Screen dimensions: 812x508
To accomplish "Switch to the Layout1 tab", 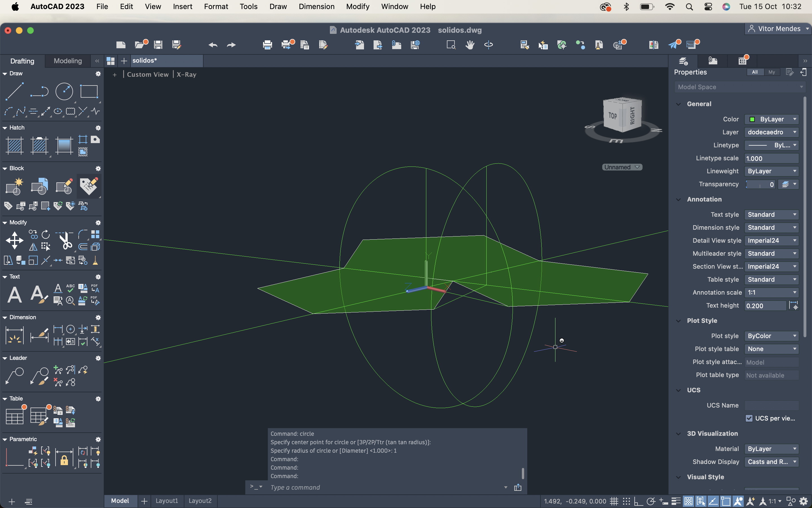I will [167, 501].
